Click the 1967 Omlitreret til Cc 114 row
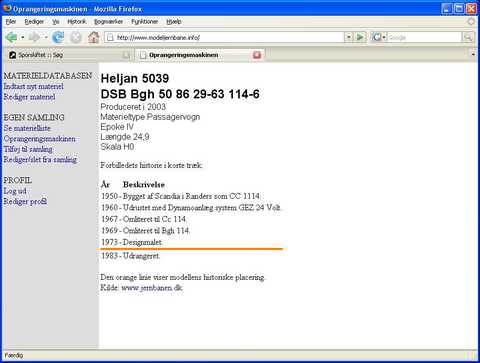The image size is (480, 363). point(144,219)
